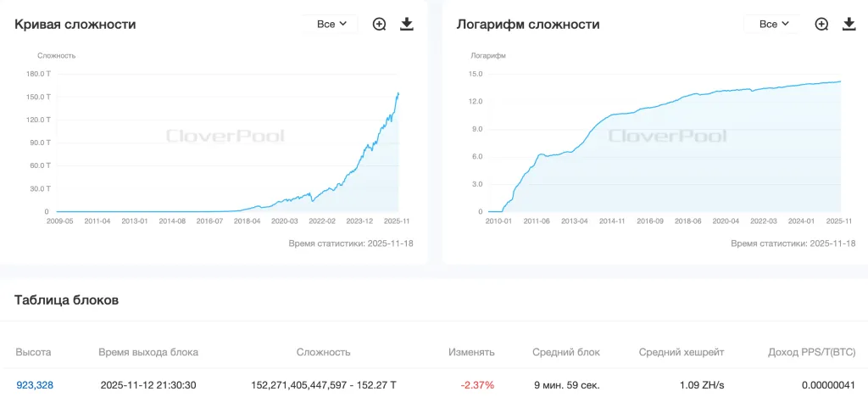Click the -2.37% change value
This screenshot has height=397, width=868.
coord(477,385)
